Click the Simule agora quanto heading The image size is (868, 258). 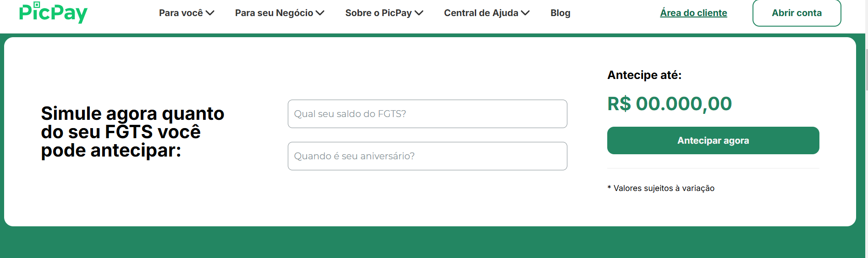pyautogui.click(x=132, y=132)
